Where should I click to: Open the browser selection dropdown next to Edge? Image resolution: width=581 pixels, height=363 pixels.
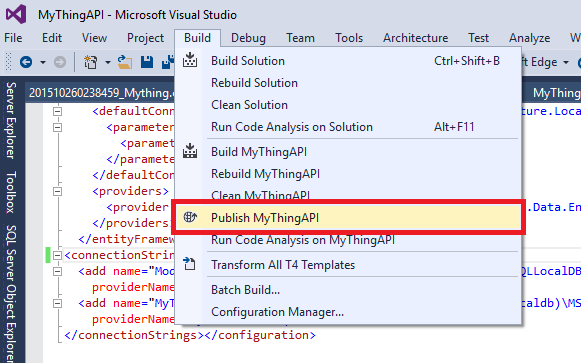tap(566, 62)
